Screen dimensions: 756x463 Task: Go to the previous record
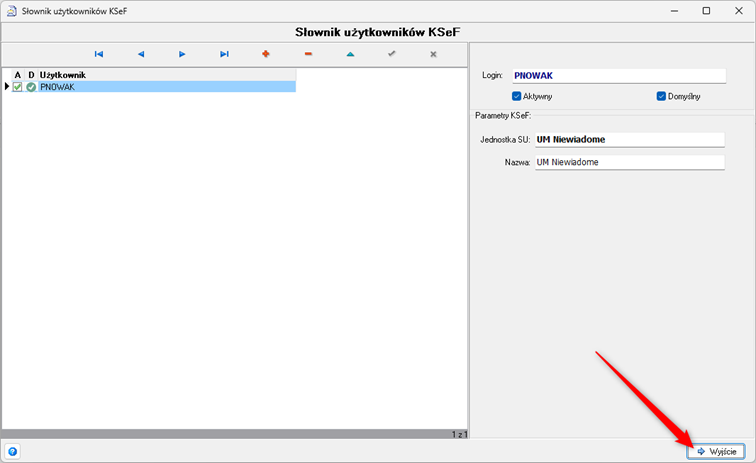pos(141,54)
